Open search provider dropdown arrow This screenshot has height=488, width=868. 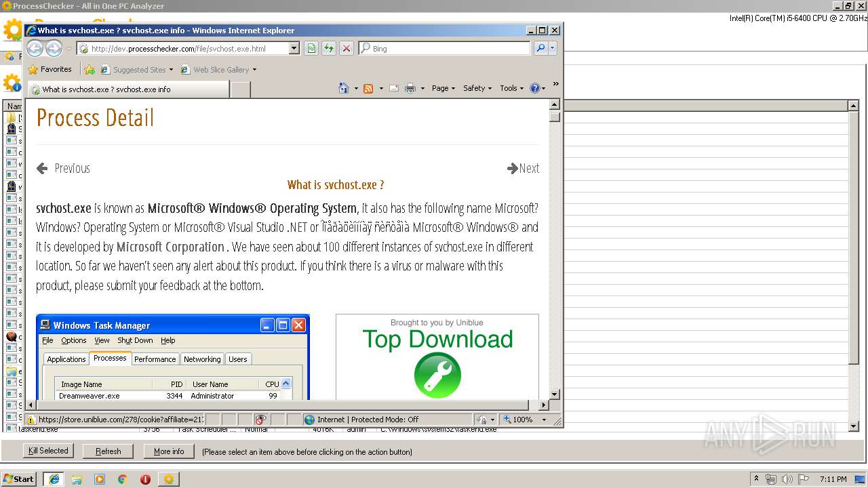[x=553, y=48]
